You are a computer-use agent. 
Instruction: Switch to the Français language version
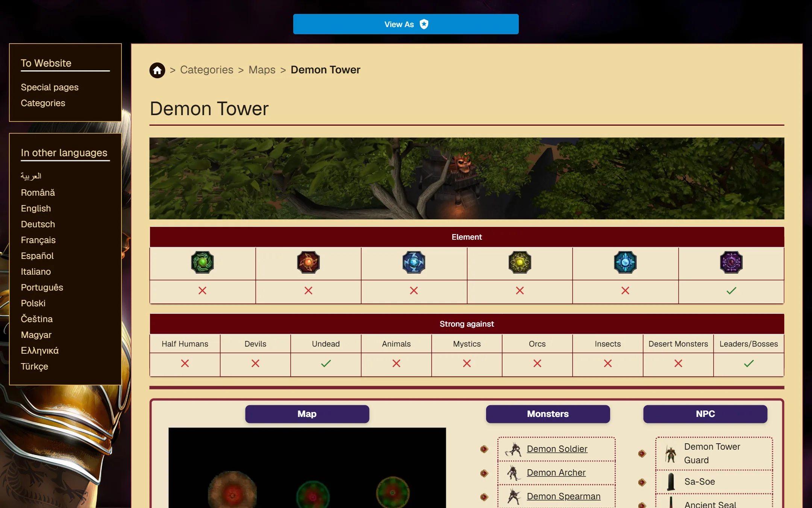[38, 240]
